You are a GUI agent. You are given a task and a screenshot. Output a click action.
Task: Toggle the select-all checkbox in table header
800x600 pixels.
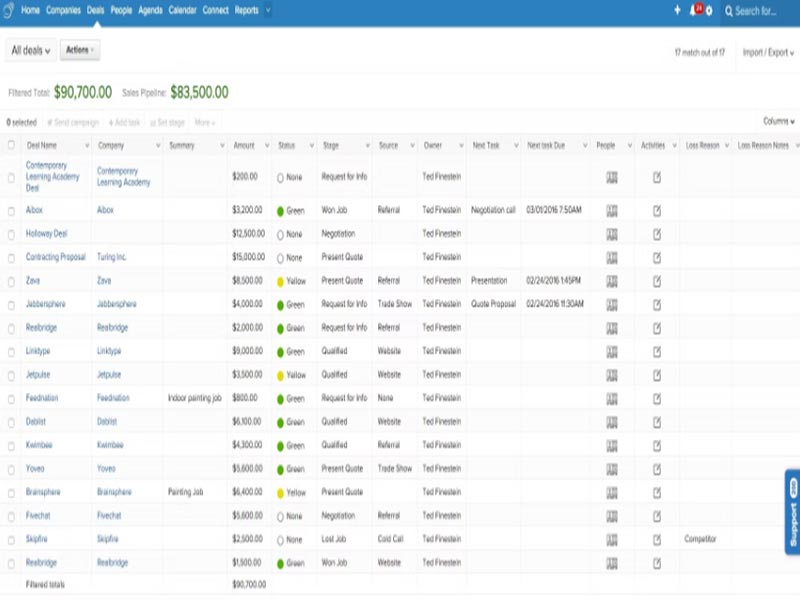11,146
